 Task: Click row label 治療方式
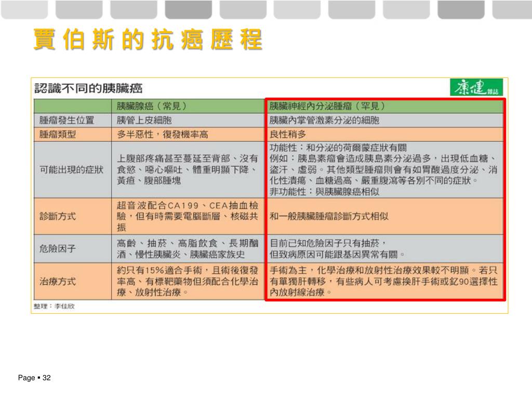coord(58,281)
